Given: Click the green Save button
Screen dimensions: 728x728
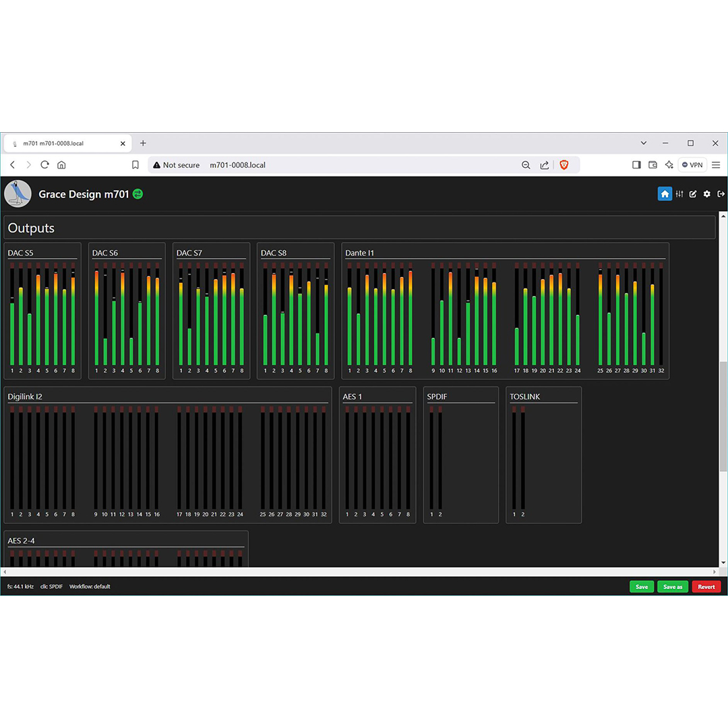Looking at the screenshot, I should coord(641,587).
